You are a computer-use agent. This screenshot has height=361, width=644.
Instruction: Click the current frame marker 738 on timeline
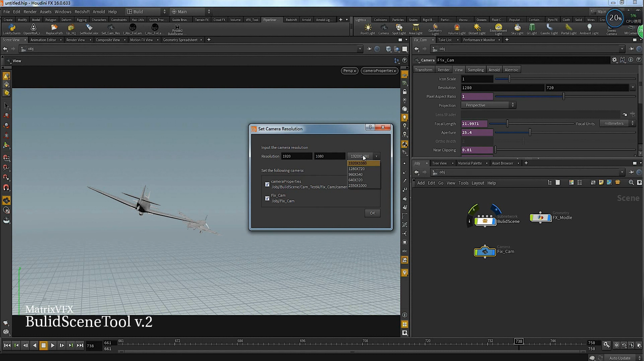tap(518, 341)
